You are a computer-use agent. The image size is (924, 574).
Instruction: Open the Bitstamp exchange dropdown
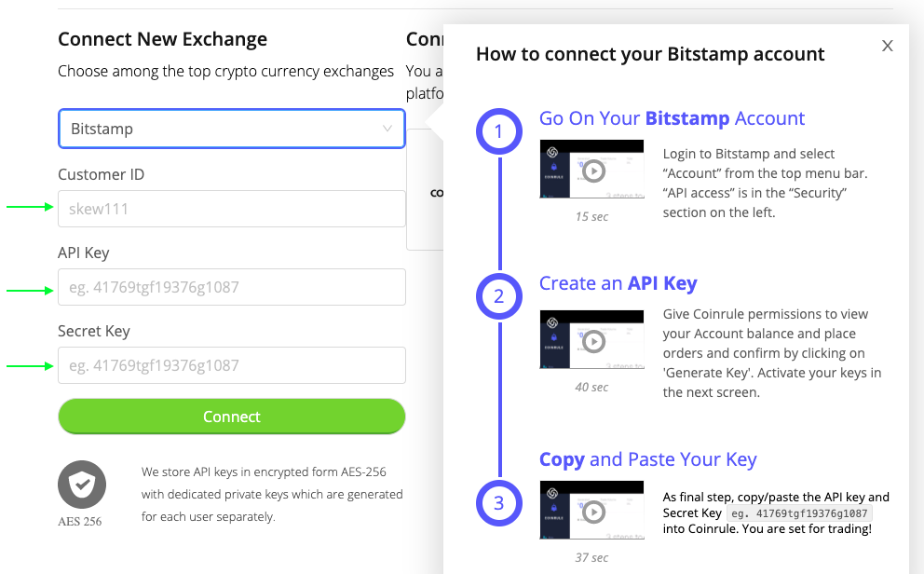232,129
